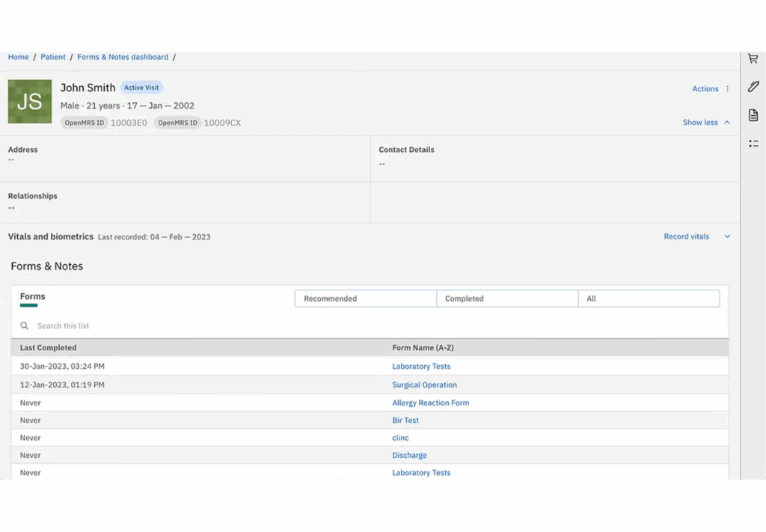Click the search magnifier icon in Forms
This screenshot has width=766, height=532.
25,326
